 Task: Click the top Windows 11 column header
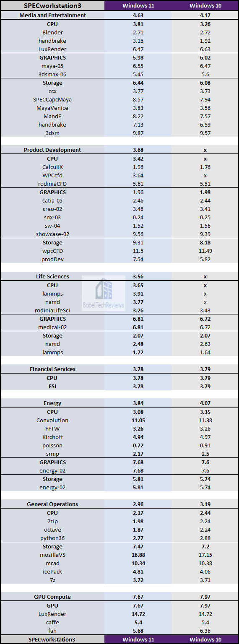click(138, 5)
